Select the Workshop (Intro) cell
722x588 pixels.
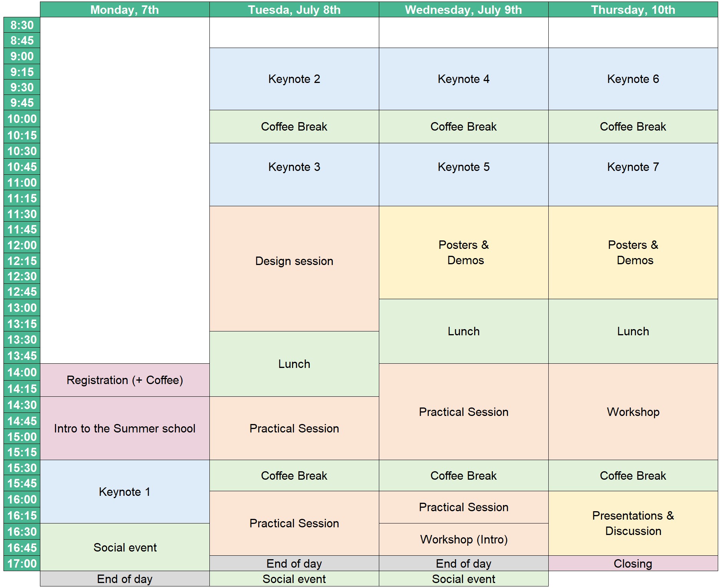[464, 540]
